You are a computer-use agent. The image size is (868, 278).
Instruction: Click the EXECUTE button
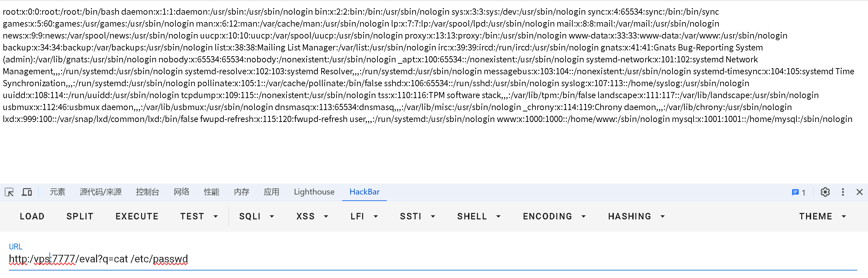pos(137,216)
